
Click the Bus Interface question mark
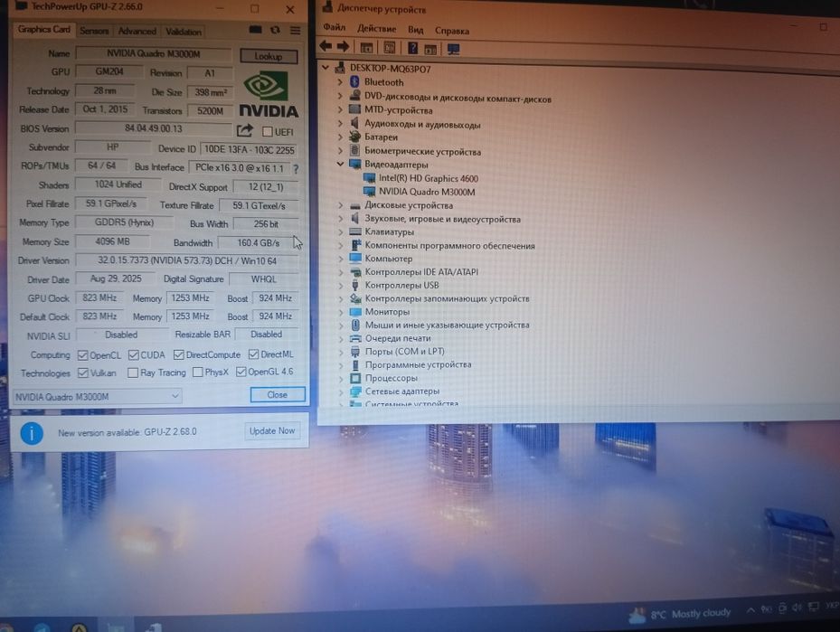[296, 169]
